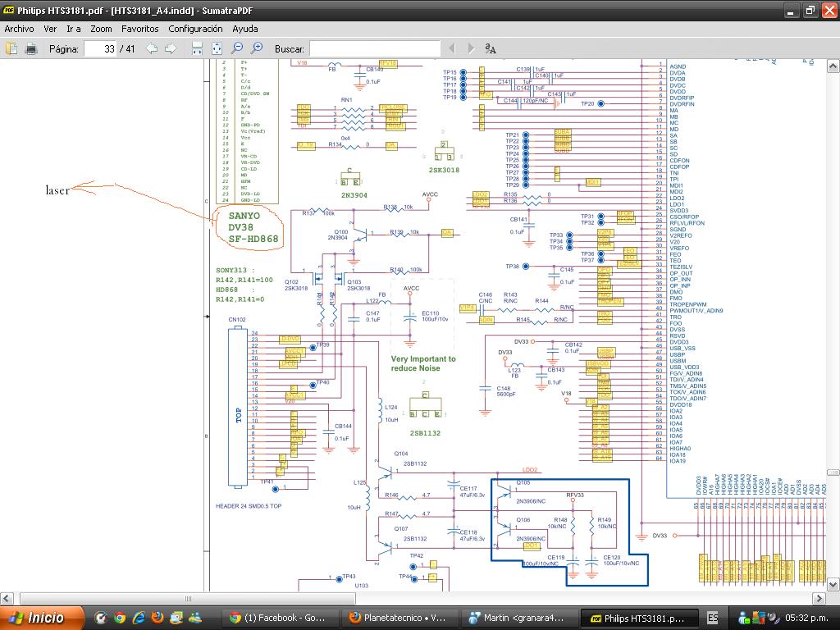840x630 pixels.
Task: Click the "SANYO" text in the schematic
Action: pos(244,216)
